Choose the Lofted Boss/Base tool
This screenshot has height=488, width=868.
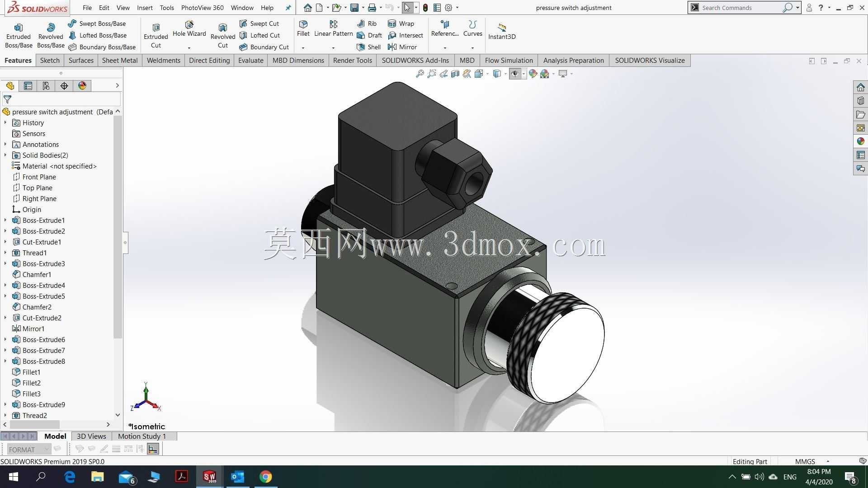click(98, 35)
